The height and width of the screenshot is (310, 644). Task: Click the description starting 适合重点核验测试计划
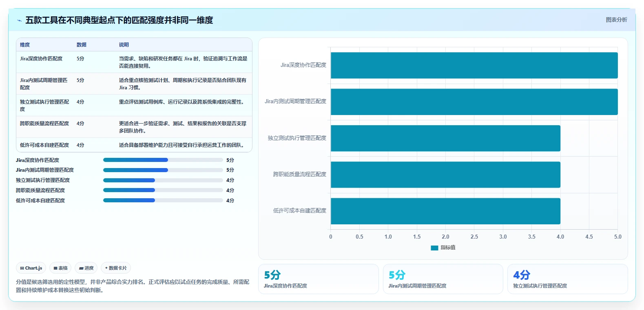coord(183,84)
